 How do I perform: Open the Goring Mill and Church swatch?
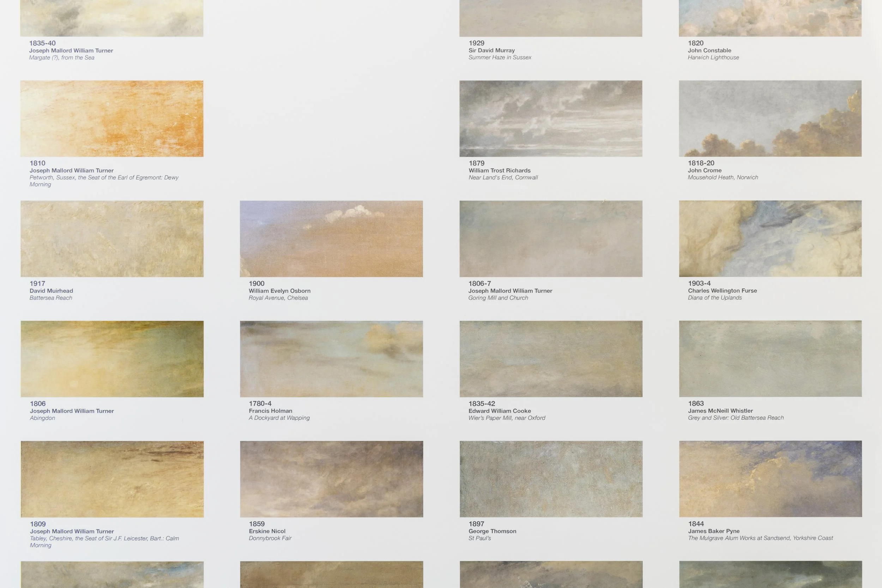551,239
